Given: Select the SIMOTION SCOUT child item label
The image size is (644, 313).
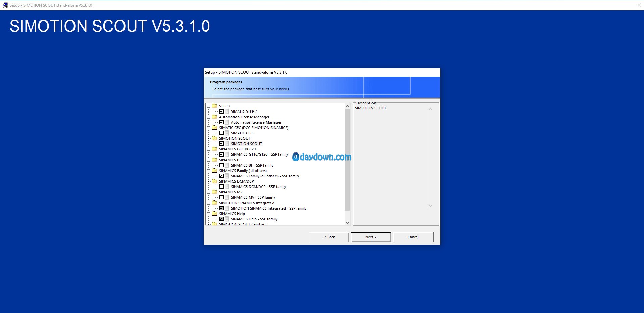Looking at the screenshot, I should pos(246,144).
